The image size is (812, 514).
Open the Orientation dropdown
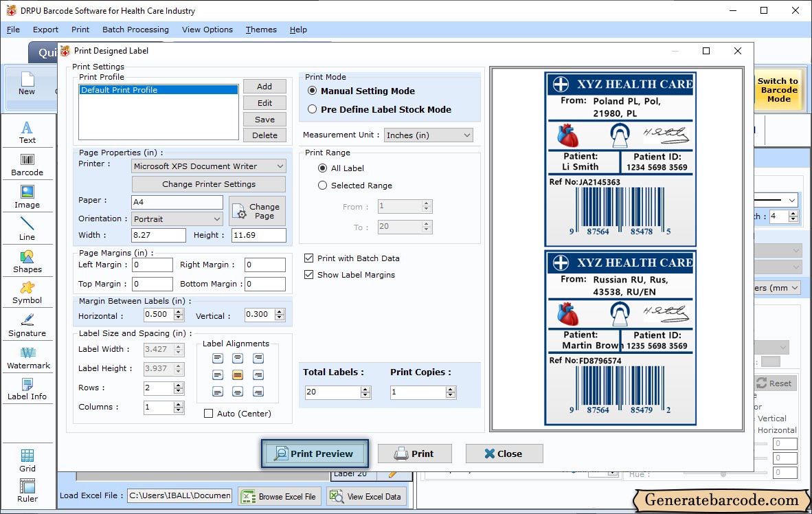coord(177,219)
